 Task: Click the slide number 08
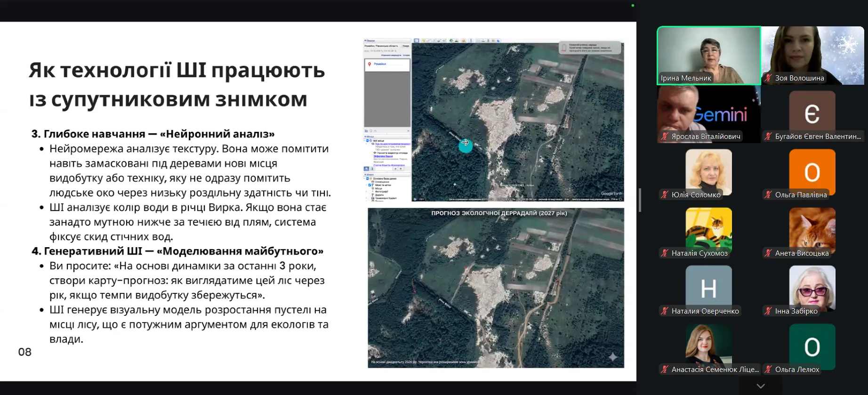[x=24, y=352]
